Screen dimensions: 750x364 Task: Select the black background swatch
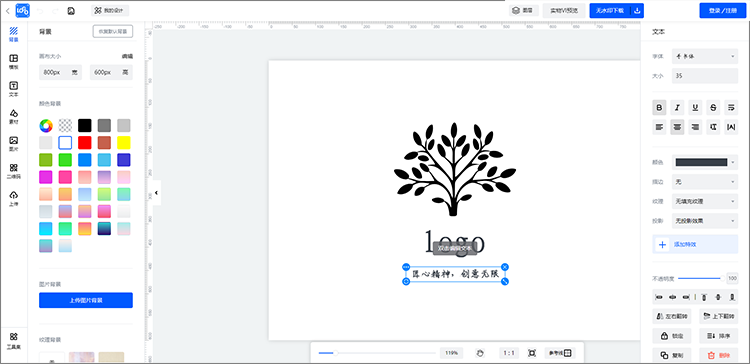(85, 126)
